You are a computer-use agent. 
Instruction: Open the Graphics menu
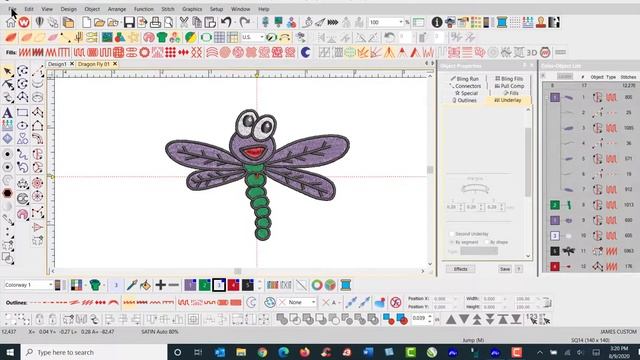(x=192, y=9)
